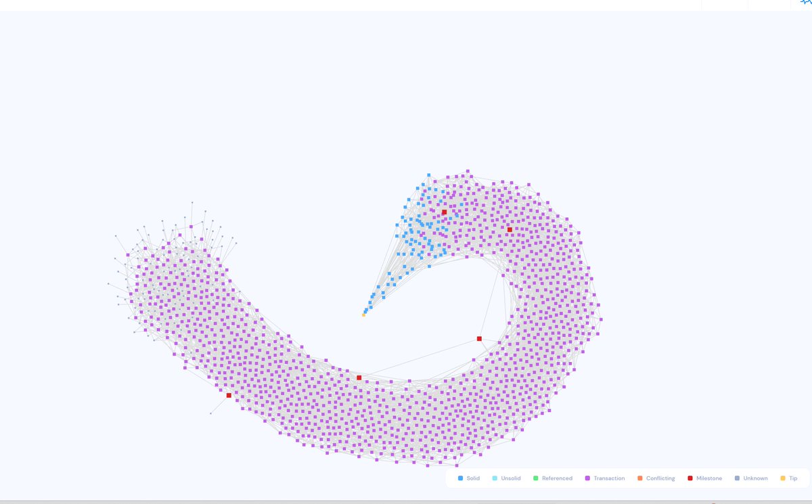
Task: Click the Unsolid legend label
Action: [x=511, y=478]
